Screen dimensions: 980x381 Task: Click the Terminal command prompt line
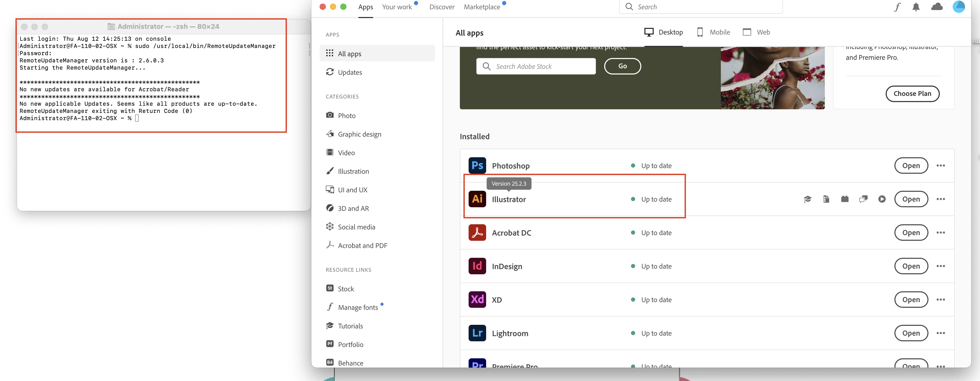79,118
